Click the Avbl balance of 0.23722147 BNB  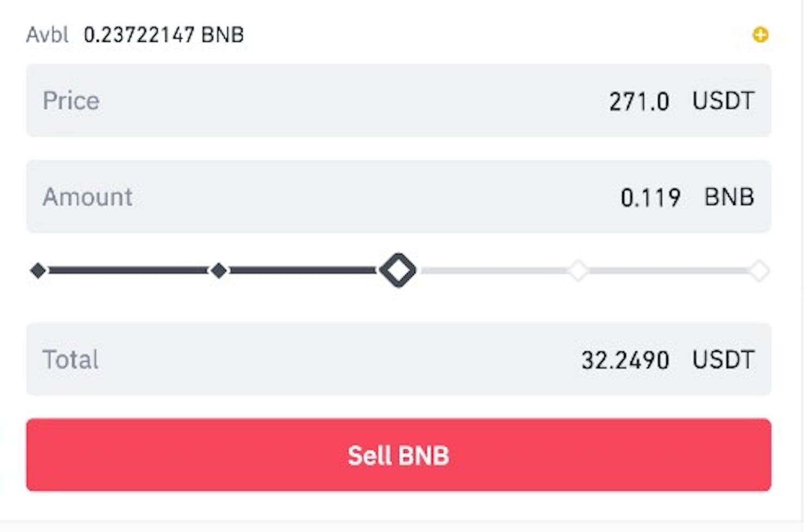163,35
